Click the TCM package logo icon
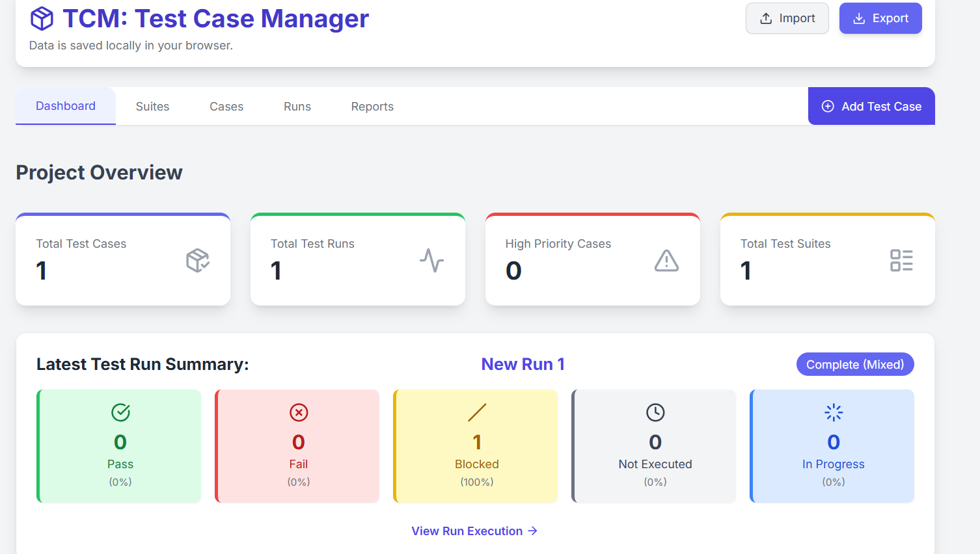Image resolution: width=980 pixels, height=554 pixels. pos(41,18)
